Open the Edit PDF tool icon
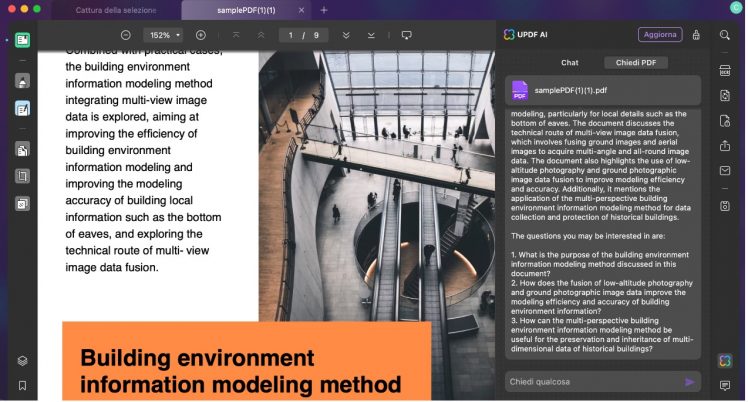The width and height of the screenshot is (748, 402). click(x=22, y=108)
